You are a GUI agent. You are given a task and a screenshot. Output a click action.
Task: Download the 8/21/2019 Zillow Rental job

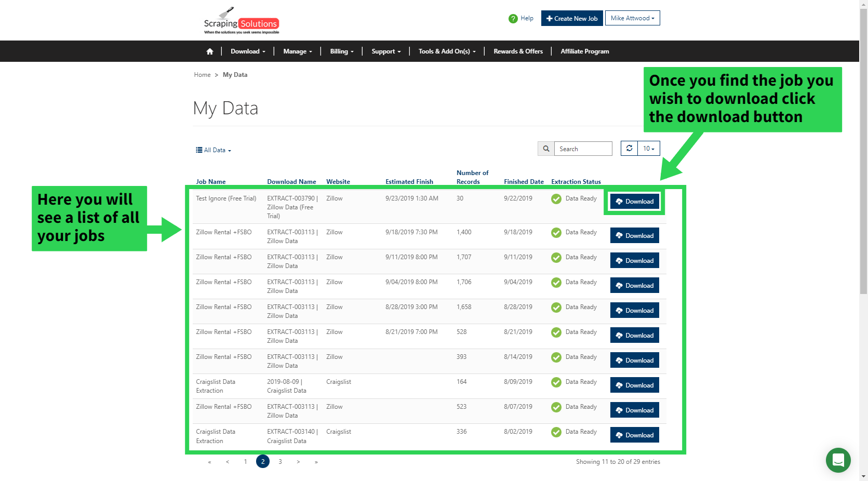click(635, 336)
